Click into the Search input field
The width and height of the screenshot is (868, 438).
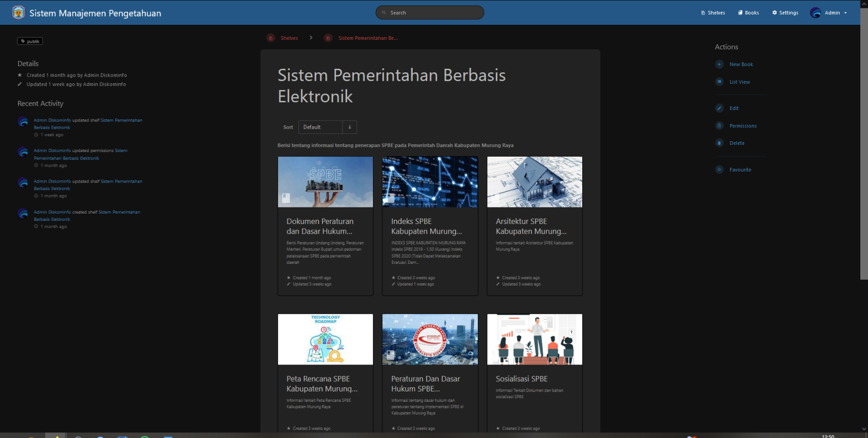click(430, 12)
